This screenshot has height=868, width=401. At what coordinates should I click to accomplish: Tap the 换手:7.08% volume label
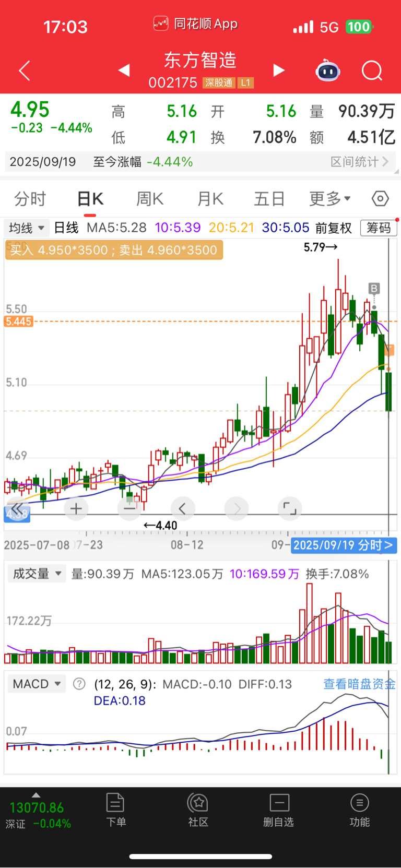pyautogui.click(x=337, y=574)
